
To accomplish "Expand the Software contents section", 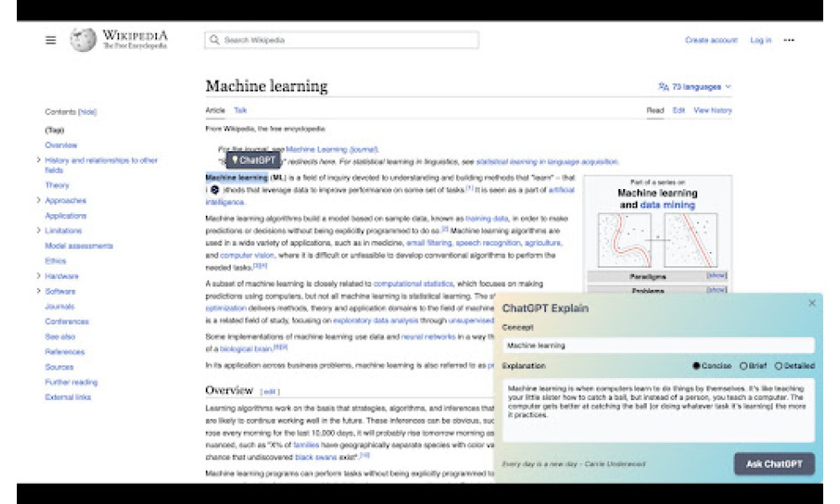I will click(39, 291).
